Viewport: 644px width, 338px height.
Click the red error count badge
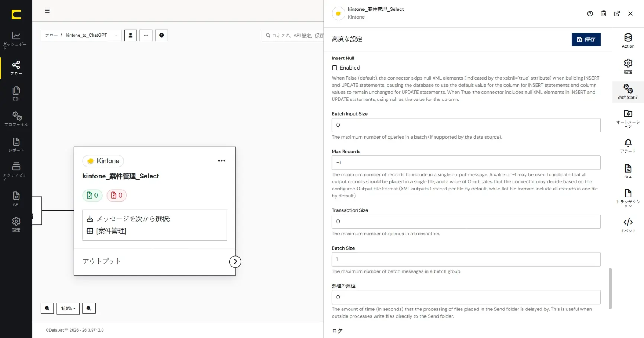(x=117, y=195)
